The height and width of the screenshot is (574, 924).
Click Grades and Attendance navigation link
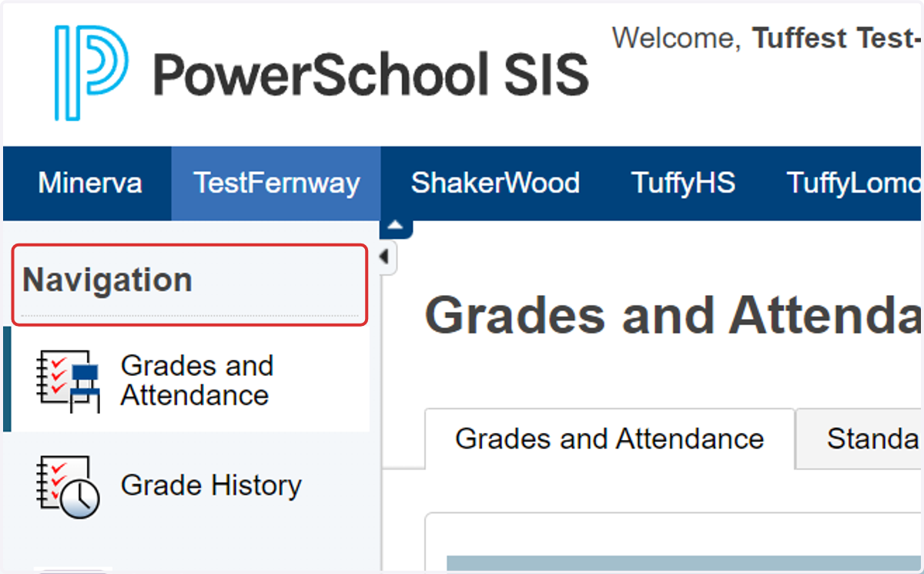[197, 380]
